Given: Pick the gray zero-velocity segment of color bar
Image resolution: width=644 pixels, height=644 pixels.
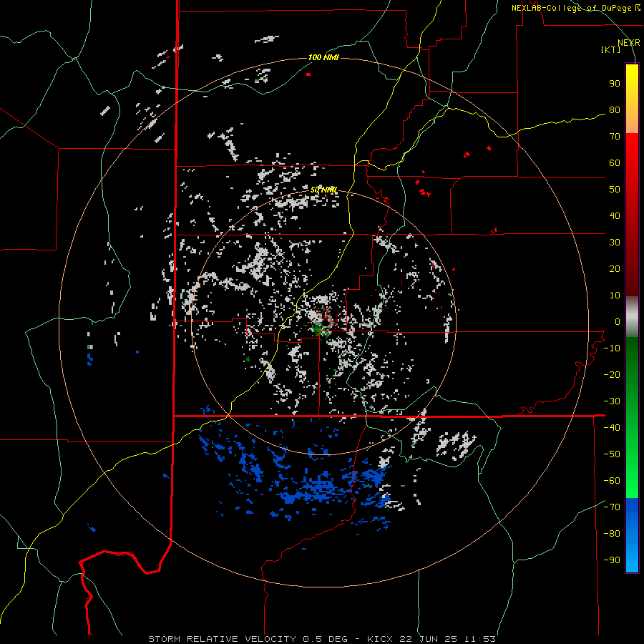Looking at the screenshot, I should tap(632, 317).
